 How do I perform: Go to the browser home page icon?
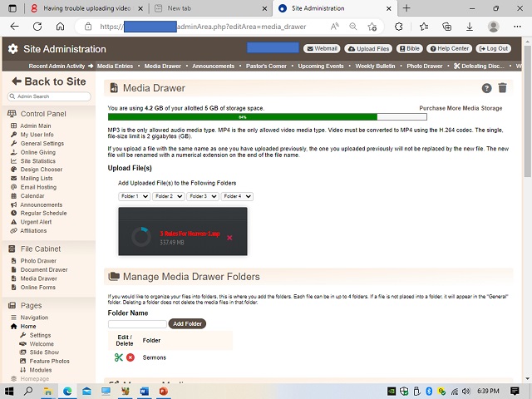tap(60, 27)
